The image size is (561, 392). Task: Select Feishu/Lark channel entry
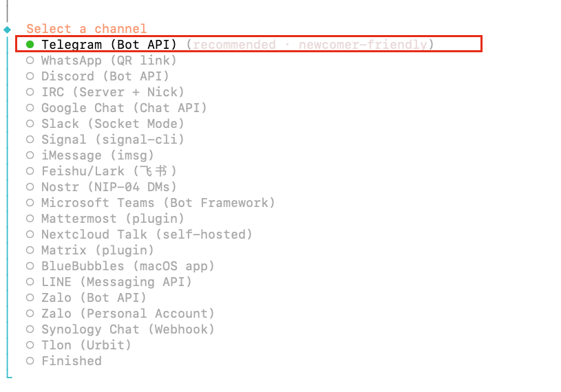[x=109, y=171]
